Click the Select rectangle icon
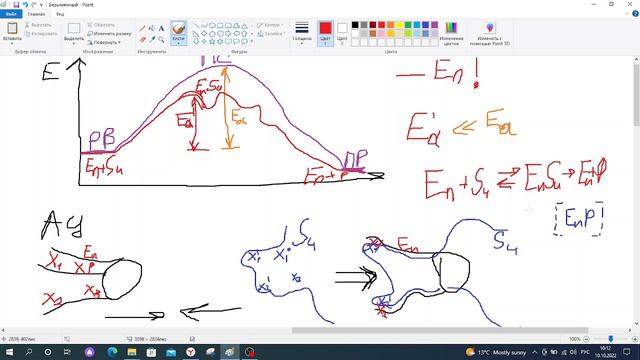640x360 pixels. click(x=74, y=28)
